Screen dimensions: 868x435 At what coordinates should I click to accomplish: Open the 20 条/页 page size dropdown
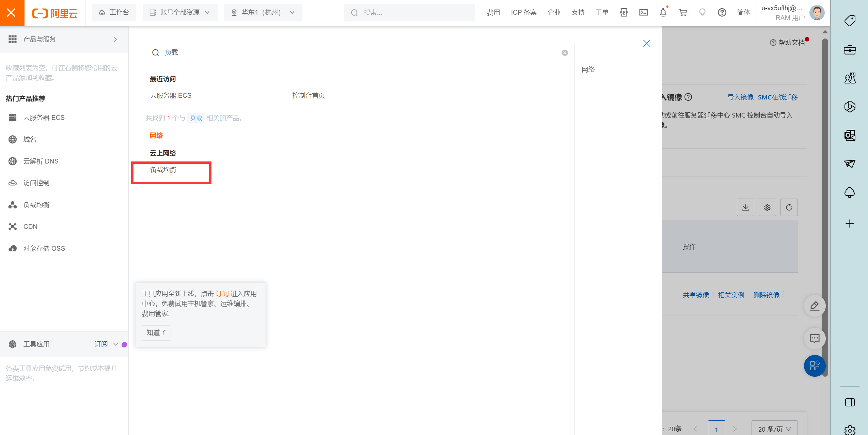coord(774,429)
